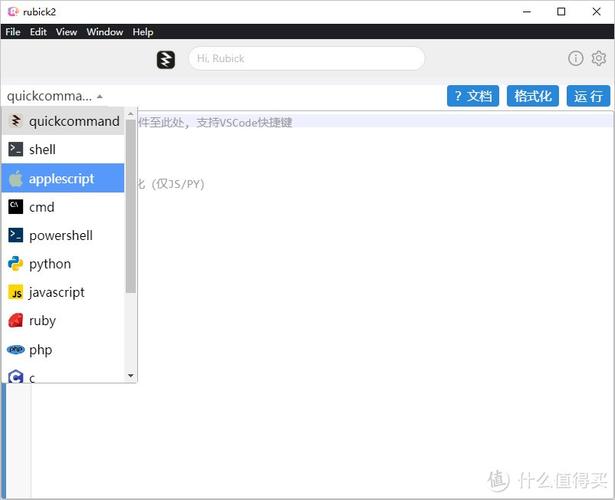
Task: Open the Edit menu
Action: 38,32
